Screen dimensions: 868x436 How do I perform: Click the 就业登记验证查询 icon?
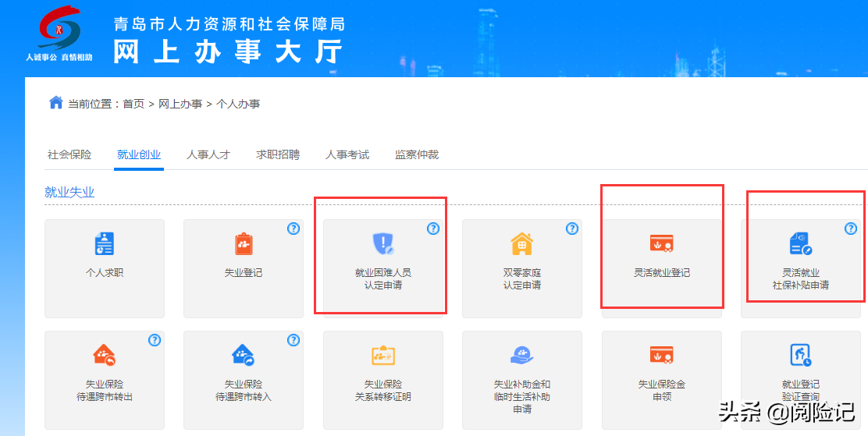pos(800,355)
